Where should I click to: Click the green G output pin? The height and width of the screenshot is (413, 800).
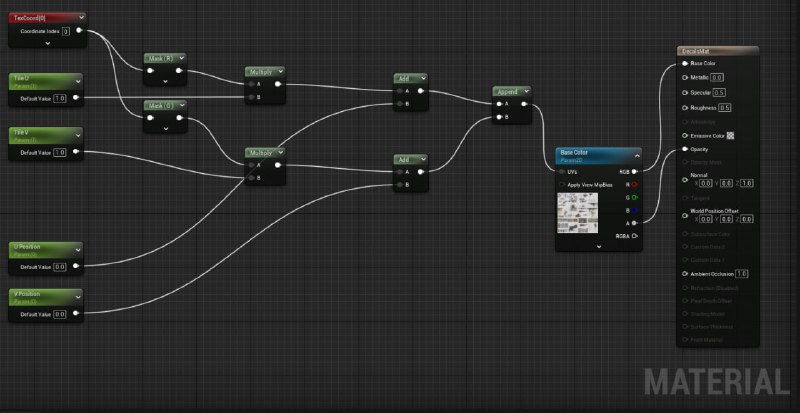click(x=634, y=197)
